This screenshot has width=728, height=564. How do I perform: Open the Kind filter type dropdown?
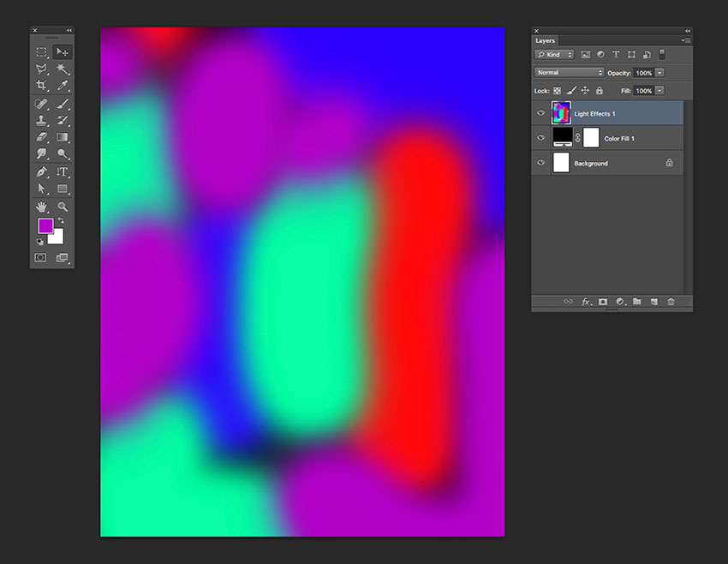tap(554, 54)
